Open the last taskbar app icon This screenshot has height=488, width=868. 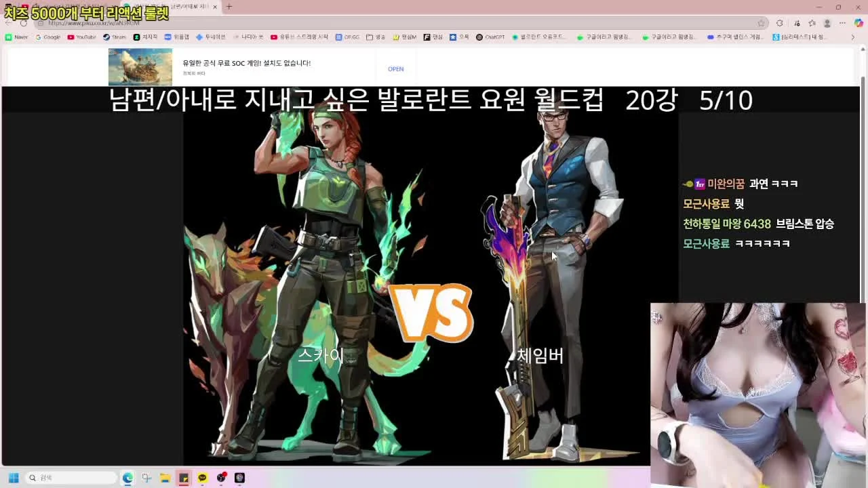239,478
